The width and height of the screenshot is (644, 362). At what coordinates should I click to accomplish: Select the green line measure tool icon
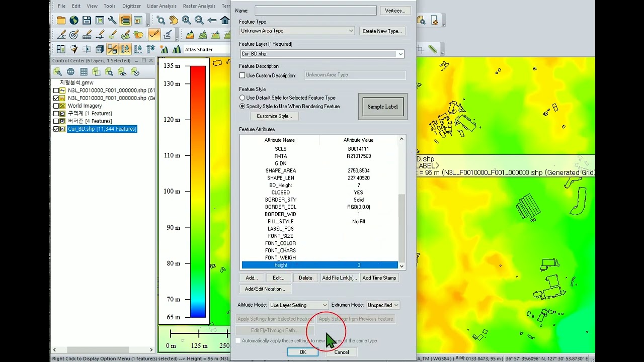point(433,49)
